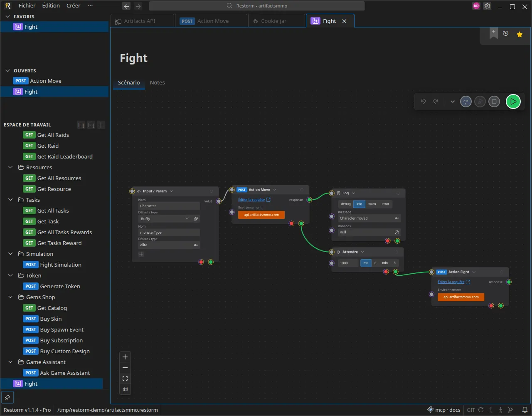Set wait unit to ms
The height and width of the screenshot is (416, 532).
(366, 263)
